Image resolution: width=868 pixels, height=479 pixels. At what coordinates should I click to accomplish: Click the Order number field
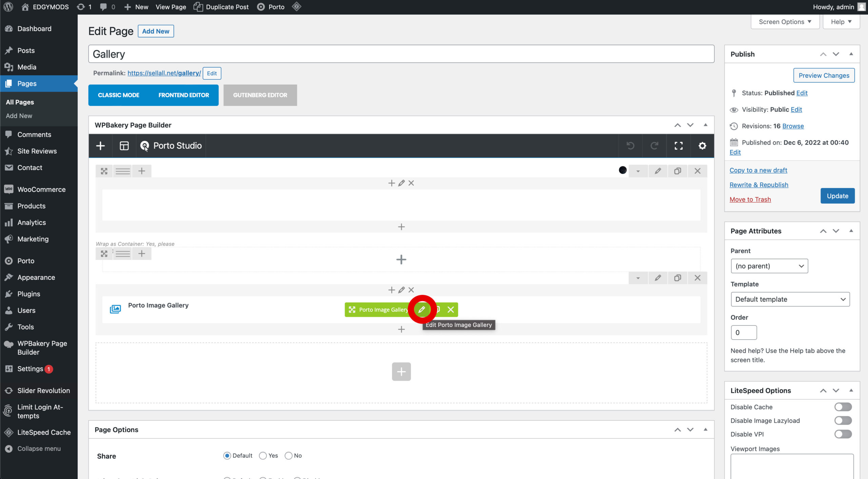point(744,332)
